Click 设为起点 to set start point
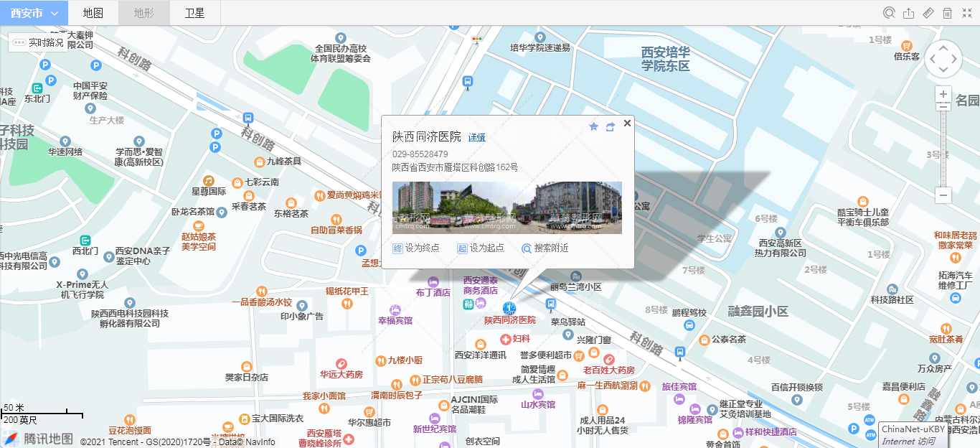The image size is (980, 448). tap(480, 248)
